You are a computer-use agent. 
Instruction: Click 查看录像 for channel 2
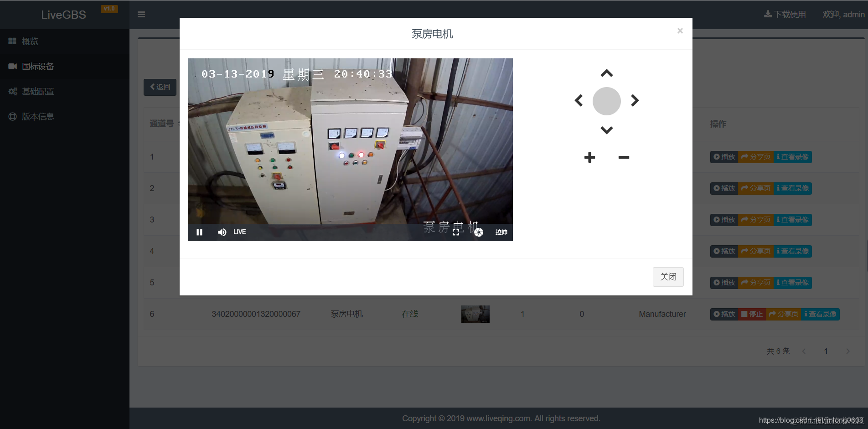(x=793, y=188)
